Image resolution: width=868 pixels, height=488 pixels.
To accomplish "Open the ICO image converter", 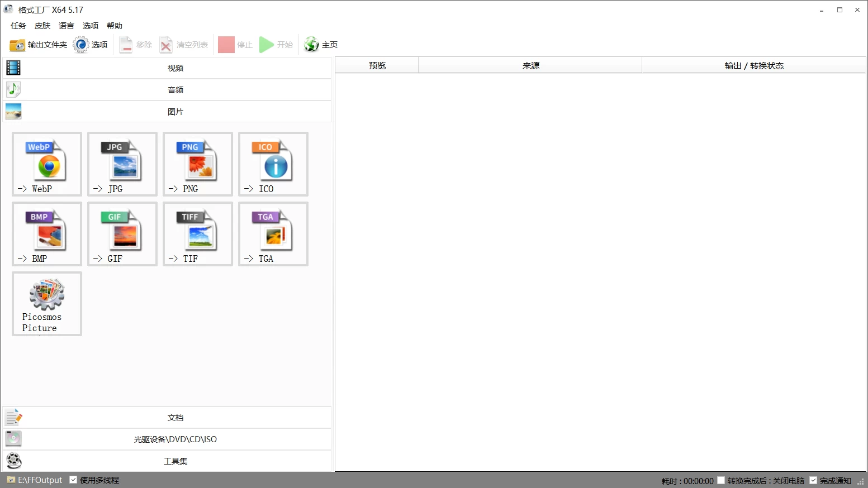I will (x=273, y=164).
